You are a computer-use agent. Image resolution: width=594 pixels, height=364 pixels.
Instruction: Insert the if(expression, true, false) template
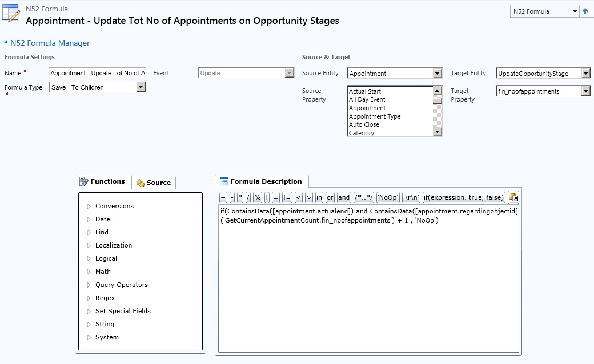tap(464, 197)
